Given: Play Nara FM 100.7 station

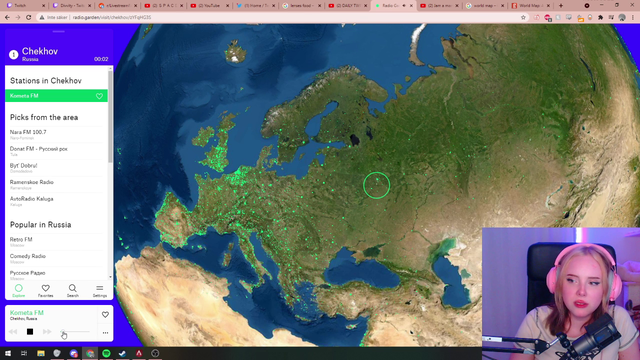Looking at the screenshot, I should [56, 134].
